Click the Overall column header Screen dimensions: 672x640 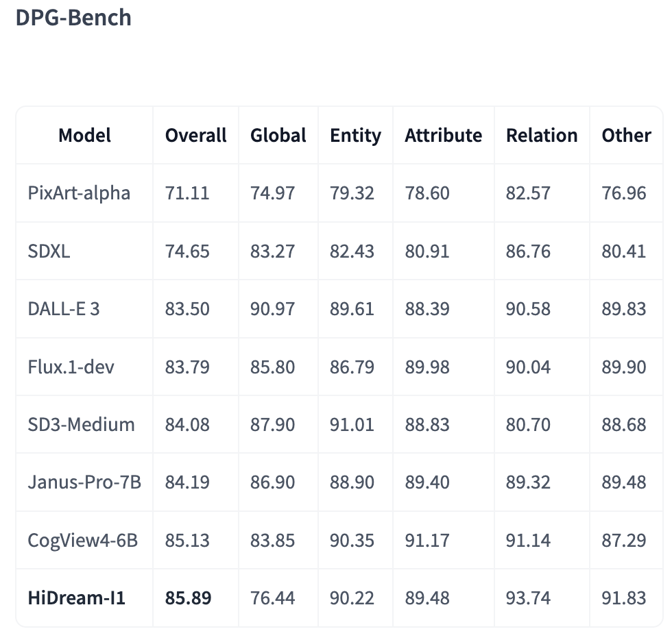(x=195, y=135)
